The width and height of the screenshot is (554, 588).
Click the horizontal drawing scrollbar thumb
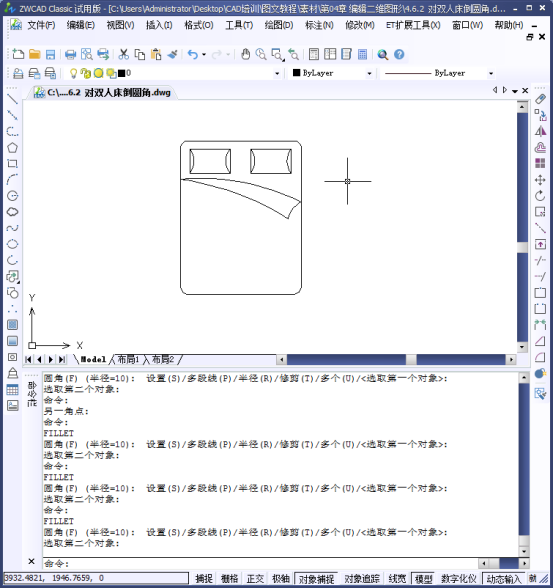[x=411, y=359]
